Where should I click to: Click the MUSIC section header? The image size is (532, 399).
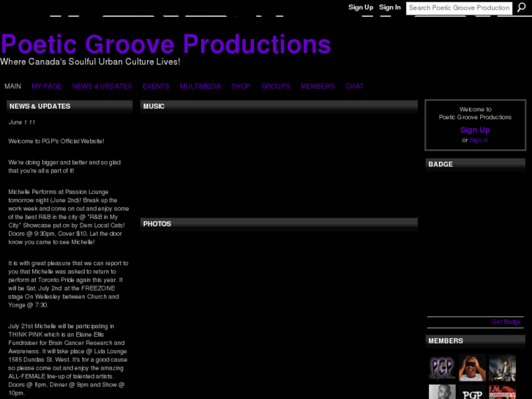point(279,106)
